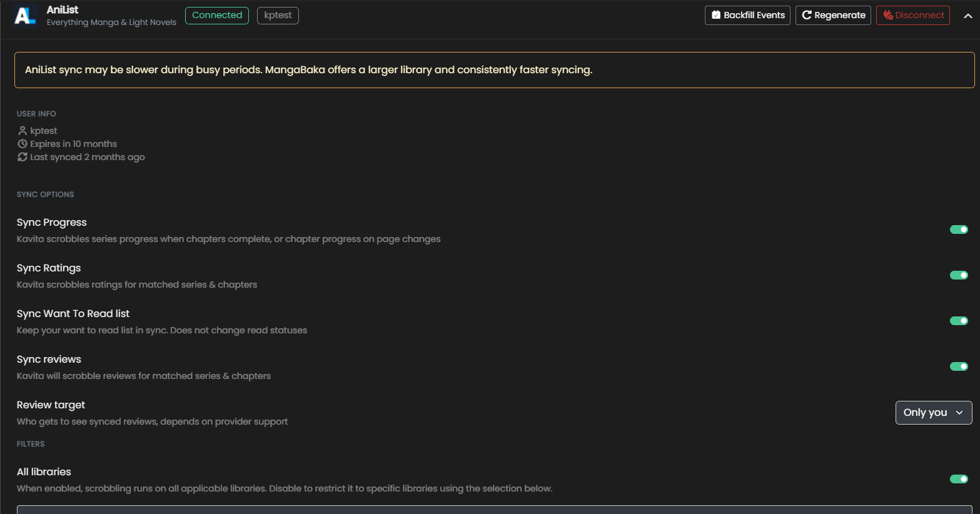Click the Sync Progress label
980x514 pixels.
[52, 223]
